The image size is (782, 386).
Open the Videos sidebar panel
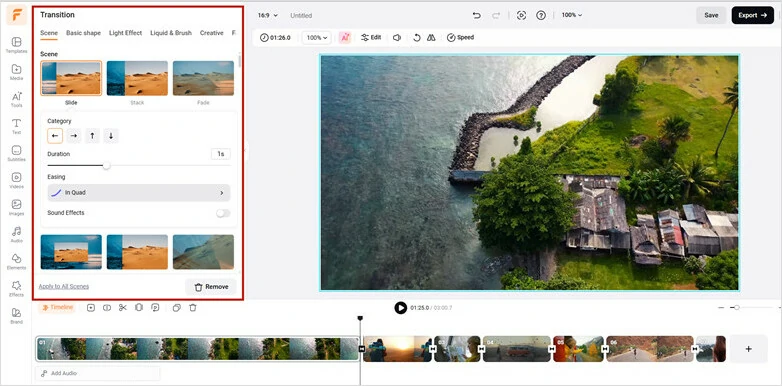pos(16,180)
